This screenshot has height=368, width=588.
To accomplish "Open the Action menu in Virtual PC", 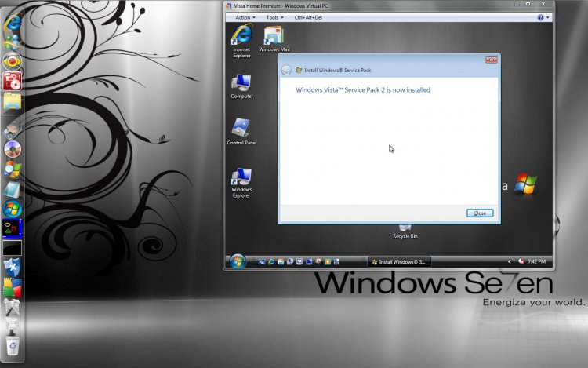I will coord(245,17).
